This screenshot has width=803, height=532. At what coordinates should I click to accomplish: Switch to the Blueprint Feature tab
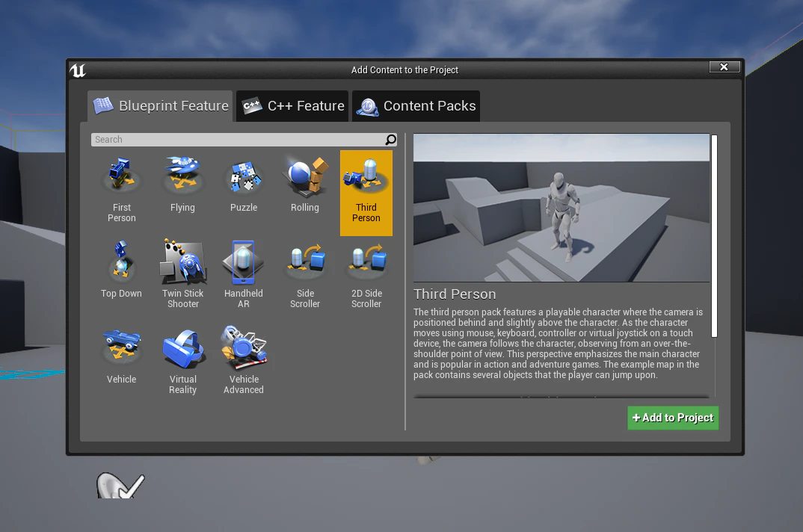click(160, 106)
